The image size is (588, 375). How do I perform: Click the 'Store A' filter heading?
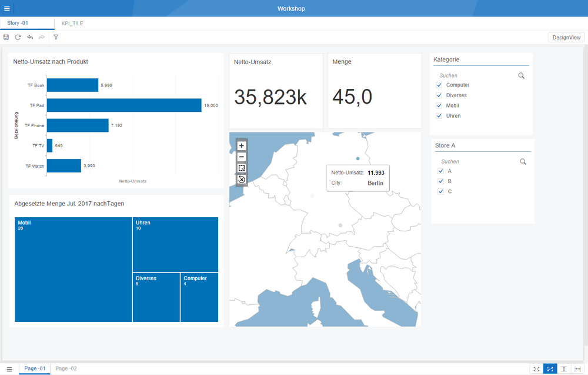(x=445, y=145)
